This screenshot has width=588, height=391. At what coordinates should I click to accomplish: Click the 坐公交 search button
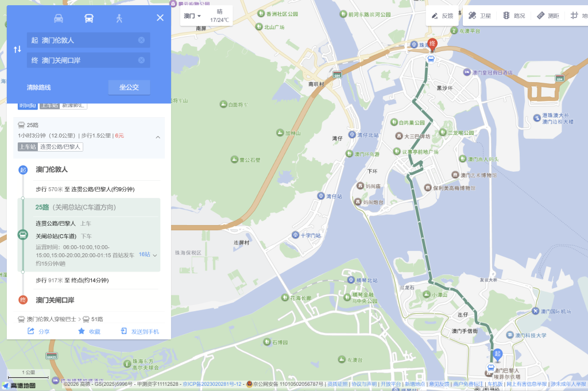coord(129,87)
